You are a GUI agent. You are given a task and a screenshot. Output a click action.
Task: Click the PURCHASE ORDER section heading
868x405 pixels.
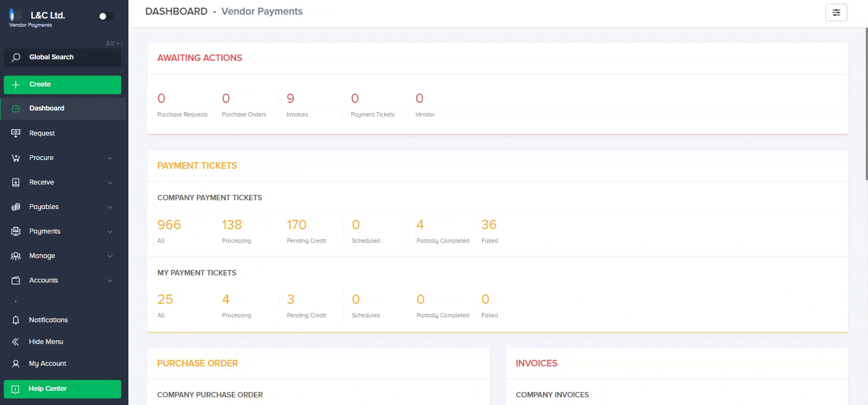tap(197, 363)
